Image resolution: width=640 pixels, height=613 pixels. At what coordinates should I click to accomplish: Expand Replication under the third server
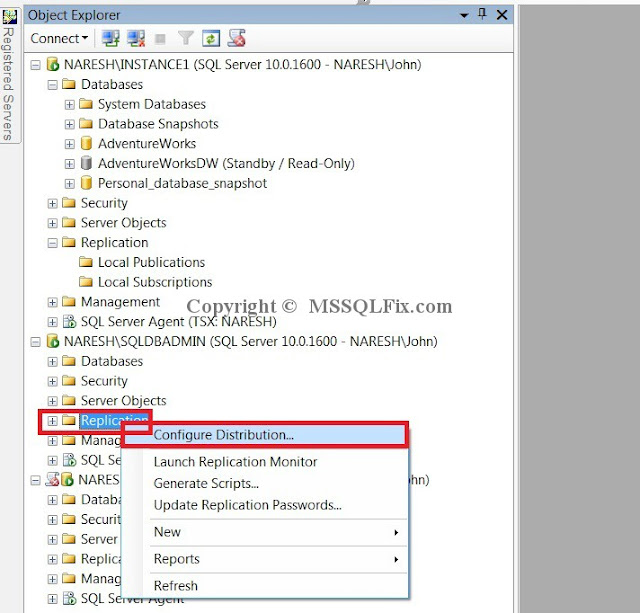(52, 560)
